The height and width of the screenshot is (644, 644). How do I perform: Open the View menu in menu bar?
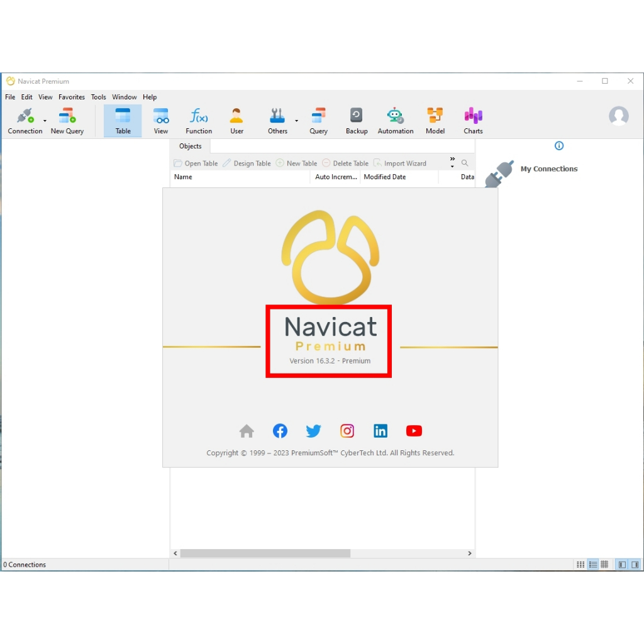(45, 97)
